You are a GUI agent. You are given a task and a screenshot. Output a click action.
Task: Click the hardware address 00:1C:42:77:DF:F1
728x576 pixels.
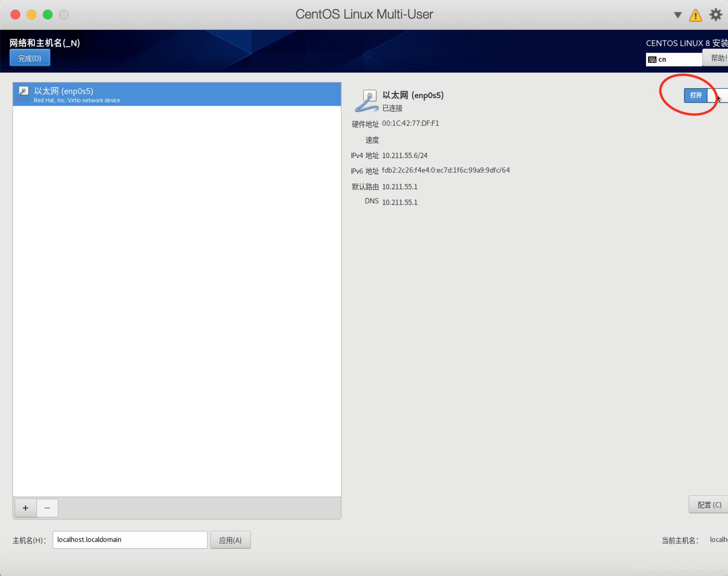pyautogui.click(x=410, y=124)
